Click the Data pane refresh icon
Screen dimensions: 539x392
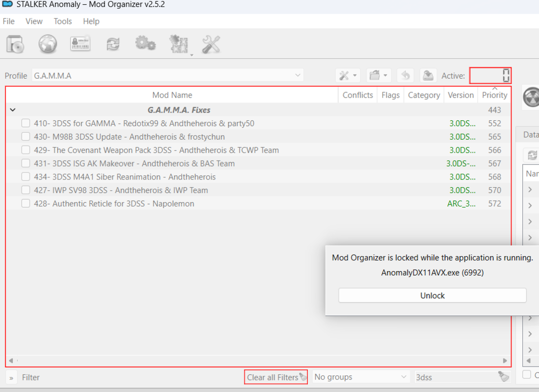(531, 155)
